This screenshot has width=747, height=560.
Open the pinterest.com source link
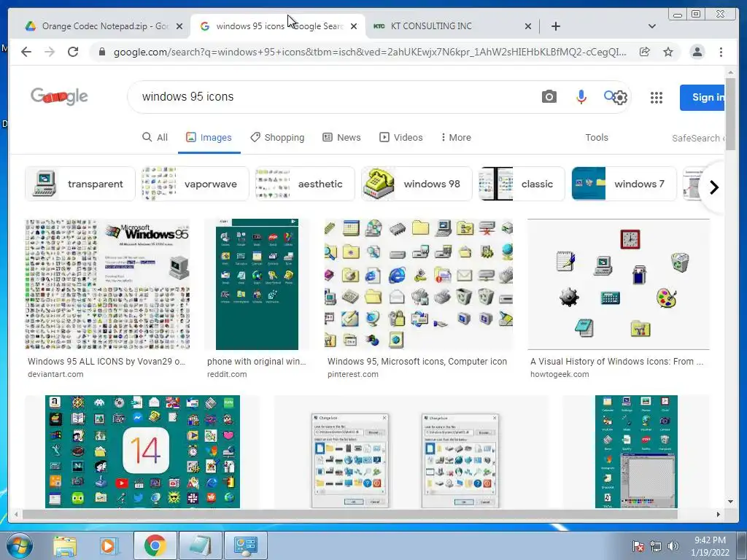(x=352, y=374)
